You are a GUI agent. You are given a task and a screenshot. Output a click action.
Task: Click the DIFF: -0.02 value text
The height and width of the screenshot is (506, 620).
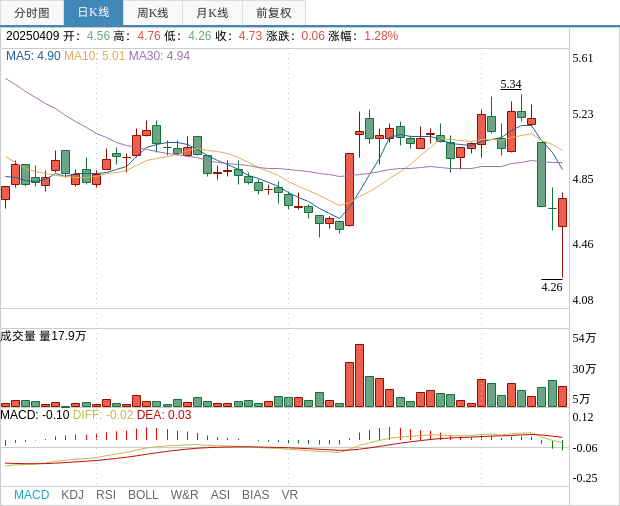(103, 415)
